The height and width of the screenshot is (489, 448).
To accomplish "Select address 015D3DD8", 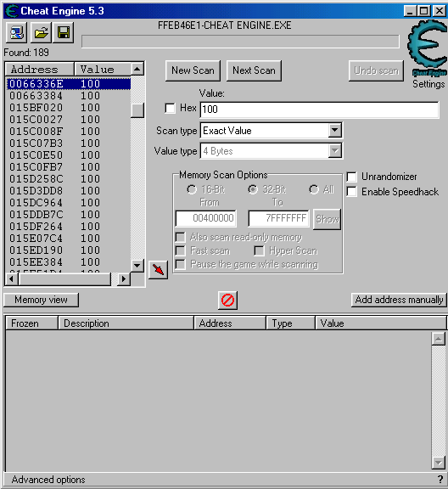I will (68, 191).
